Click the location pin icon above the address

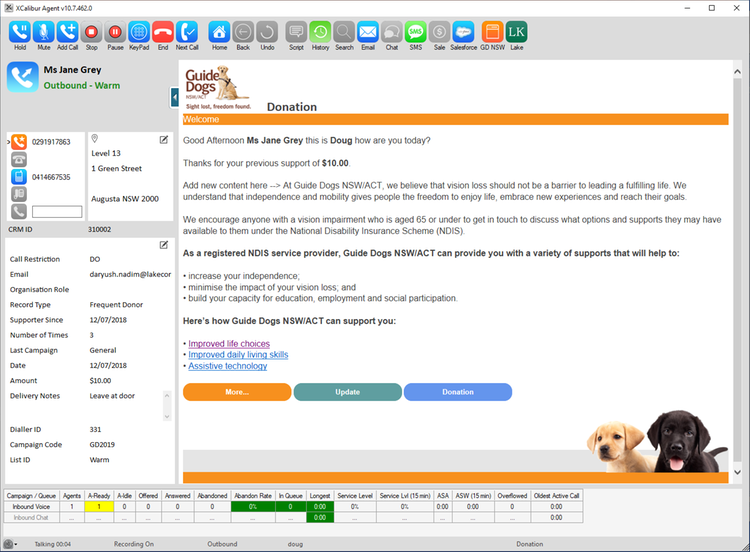[x=95, y=139]
